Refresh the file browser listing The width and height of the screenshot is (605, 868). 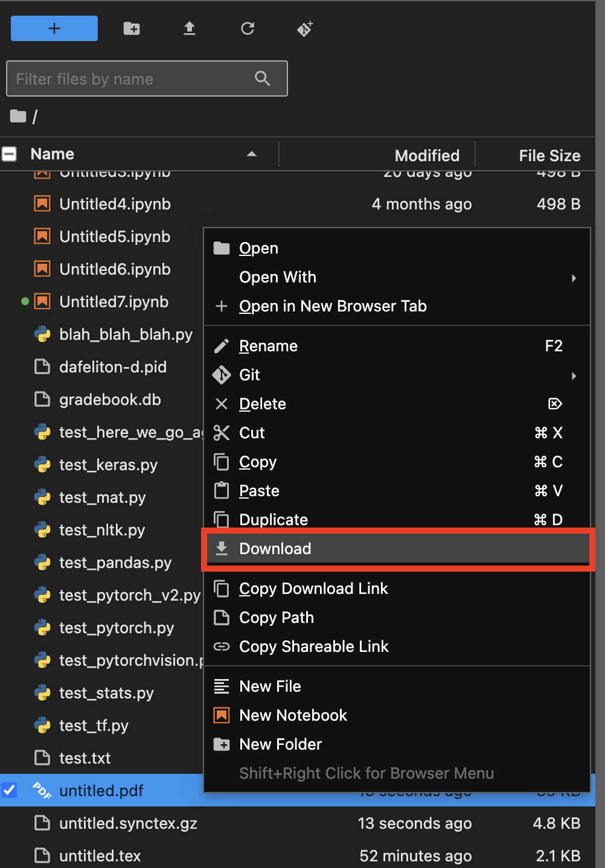pos(248,28)
